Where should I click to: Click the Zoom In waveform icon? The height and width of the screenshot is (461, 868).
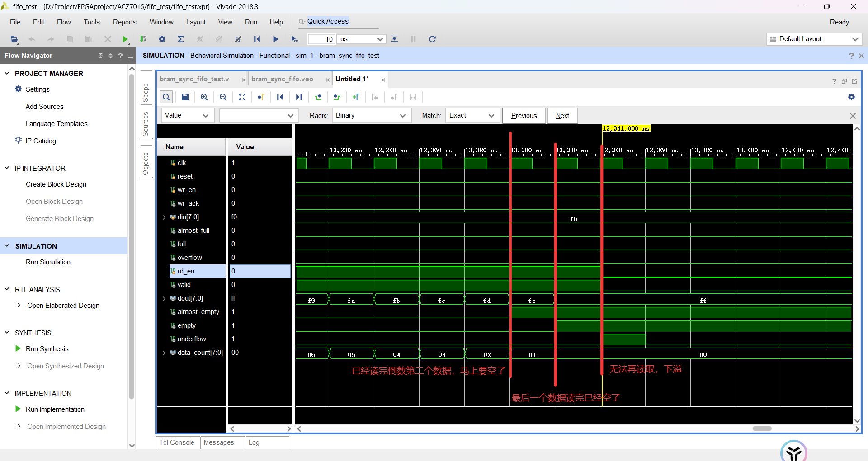click(x=204, y=97)
